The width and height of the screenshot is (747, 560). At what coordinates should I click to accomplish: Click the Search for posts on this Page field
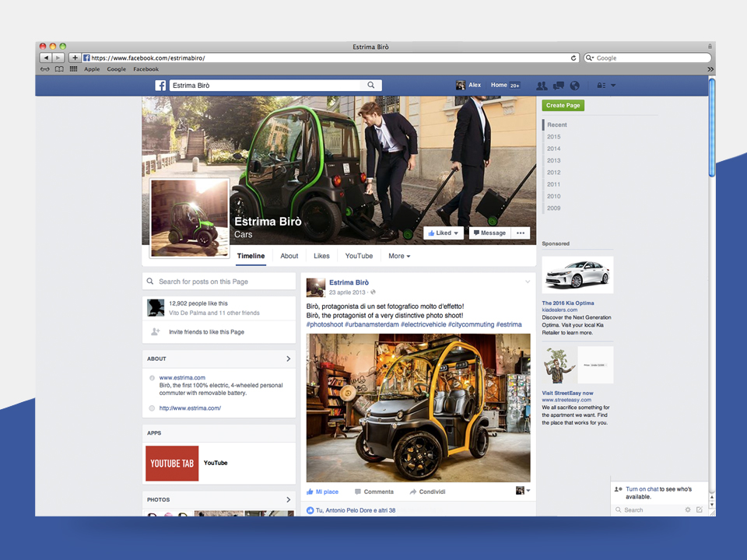click(219, 282)
